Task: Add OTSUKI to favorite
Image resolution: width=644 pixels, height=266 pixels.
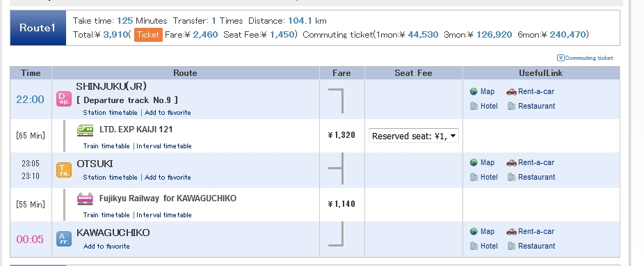Action: tap(168, 177)
